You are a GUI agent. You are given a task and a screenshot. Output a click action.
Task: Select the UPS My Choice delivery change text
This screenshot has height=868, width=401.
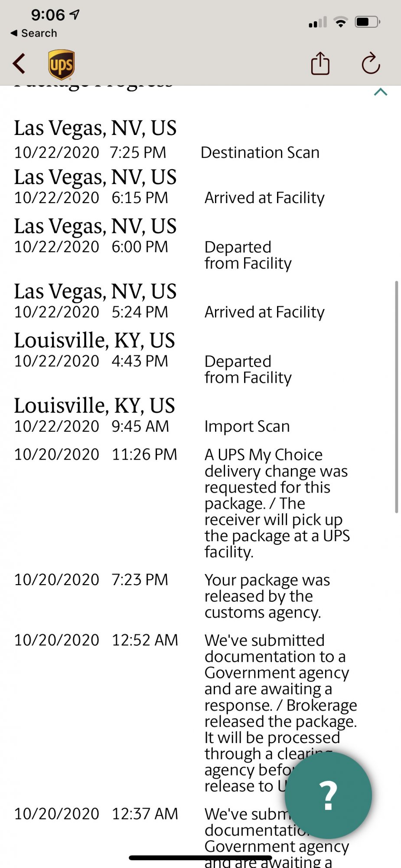(277, 503)
